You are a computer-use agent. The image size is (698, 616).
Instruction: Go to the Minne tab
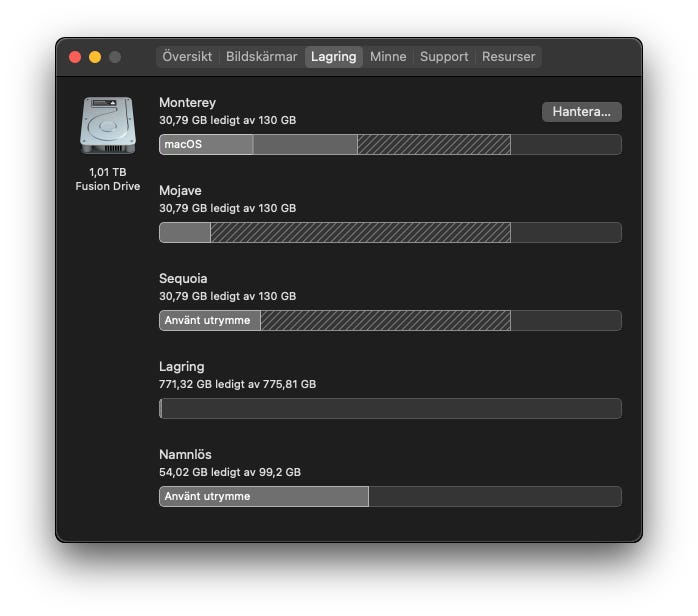(388, 57)
